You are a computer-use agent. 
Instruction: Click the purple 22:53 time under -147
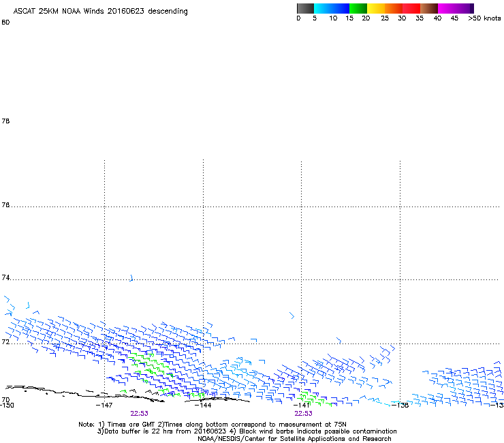(139, 414)
